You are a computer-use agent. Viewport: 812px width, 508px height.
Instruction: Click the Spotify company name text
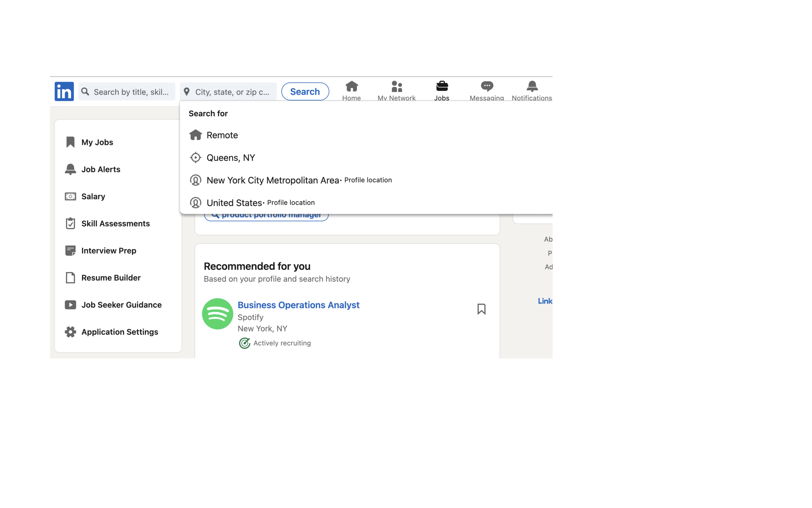click(250, 317)
